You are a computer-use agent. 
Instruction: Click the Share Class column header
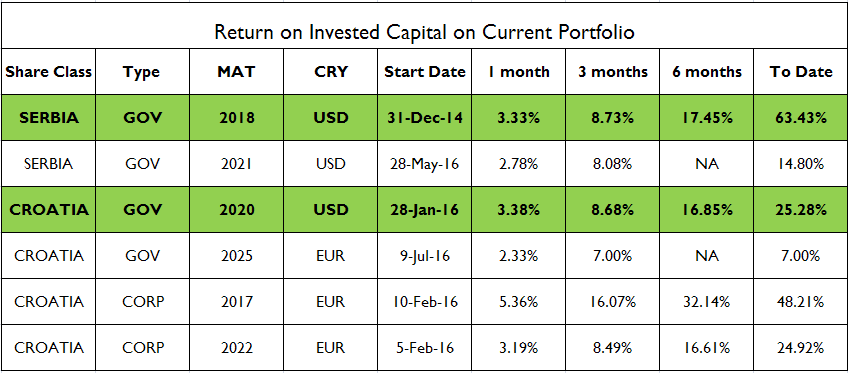coord(49,71)
